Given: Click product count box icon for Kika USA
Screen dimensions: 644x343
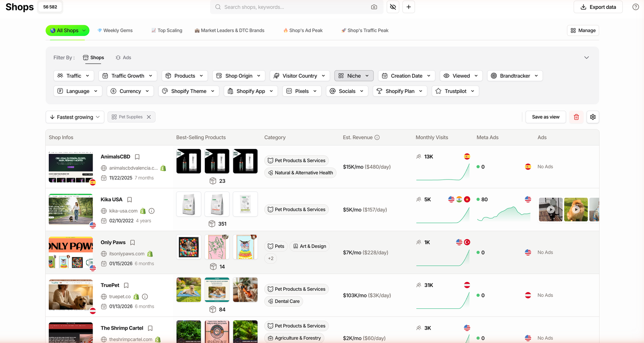Looking at the screenshot, I should click(212, 224).
